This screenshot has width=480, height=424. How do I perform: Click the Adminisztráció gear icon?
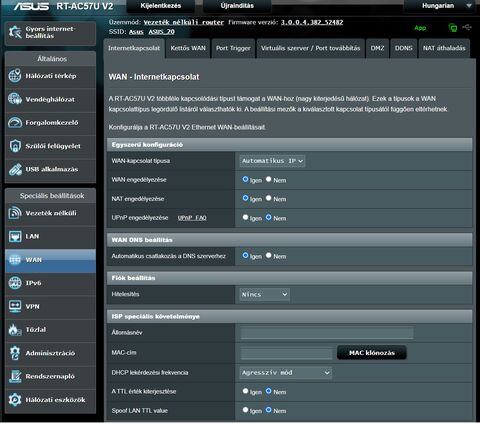click(x=15, y=353)
